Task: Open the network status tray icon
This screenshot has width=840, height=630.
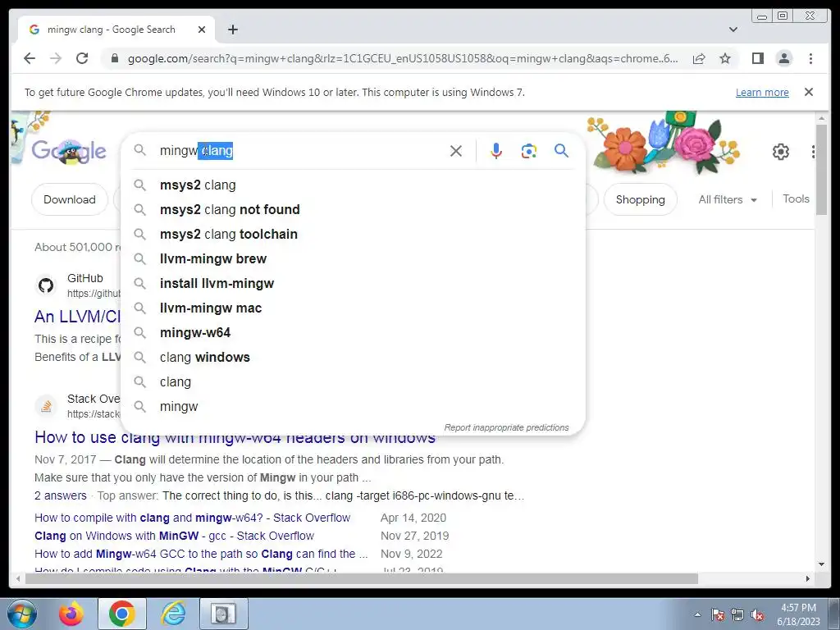Action: [x=737, y=615]
